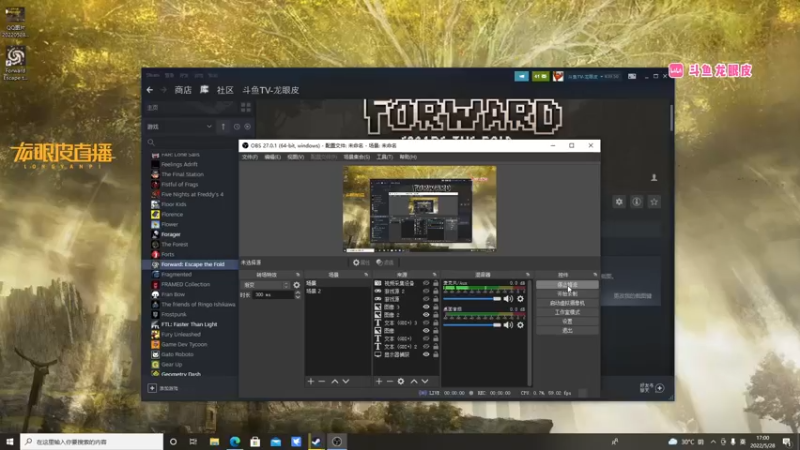800x450 pixels.
Task: Add a new scene with plus icon
Action: [x=311, y=381]
